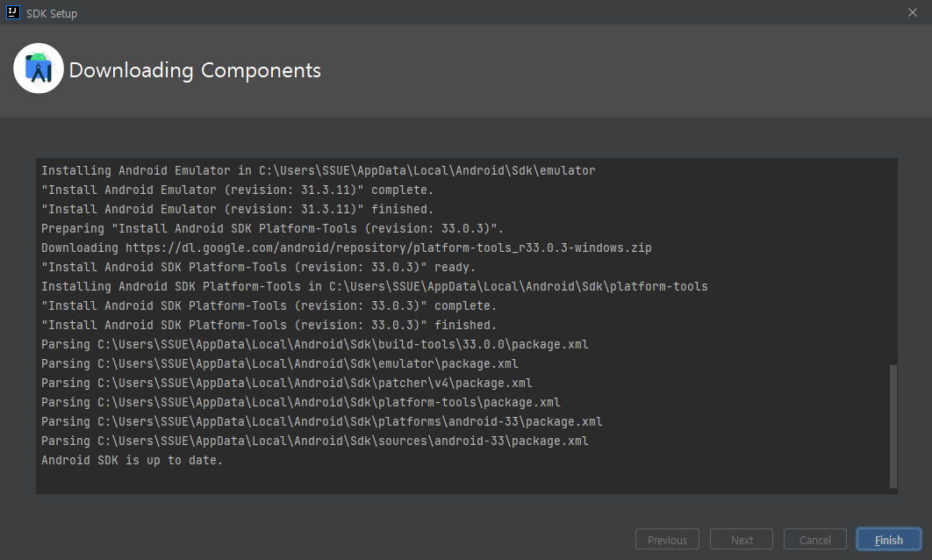This screenshot has height=560, width=932.
Task: Click the 'Platform-Tools (revision: 33.0.3)" complete.' line
Action: 269,305
